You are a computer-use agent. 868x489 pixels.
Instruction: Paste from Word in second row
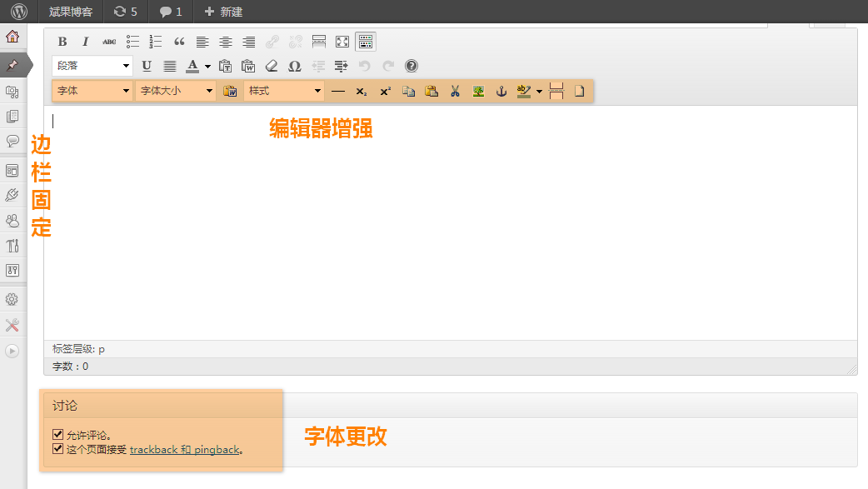click(248, 66)
